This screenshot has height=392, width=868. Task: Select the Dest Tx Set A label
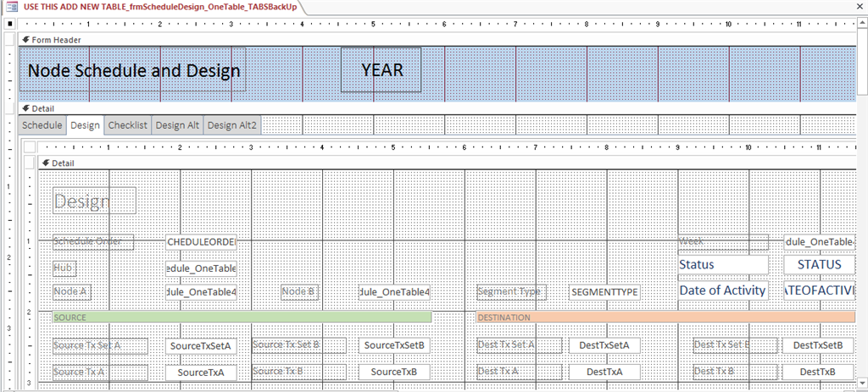tap(520, 345)
